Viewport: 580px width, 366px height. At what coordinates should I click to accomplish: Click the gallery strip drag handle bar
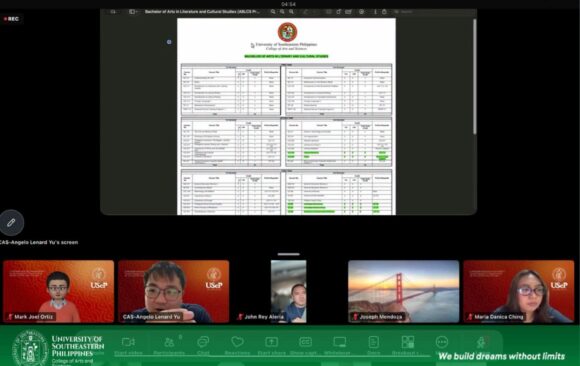[289, 254]
